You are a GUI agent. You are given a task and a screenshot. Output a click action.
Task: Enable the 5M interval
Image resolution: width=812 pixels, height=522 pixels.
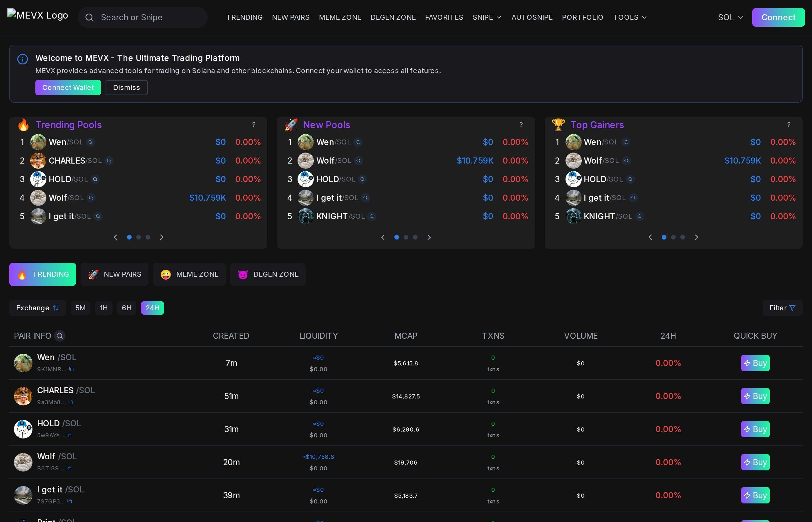click(x=81, y=308)
